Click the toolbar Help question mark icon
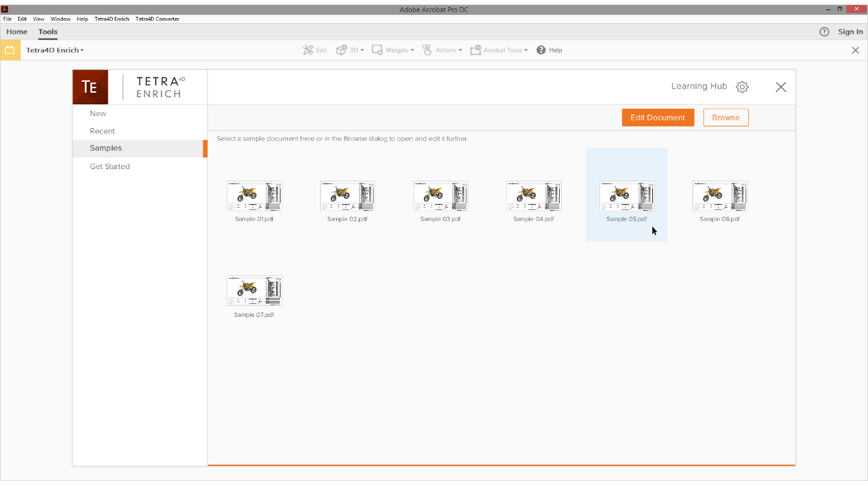868x486 pixels. click(x=542, y=50)
